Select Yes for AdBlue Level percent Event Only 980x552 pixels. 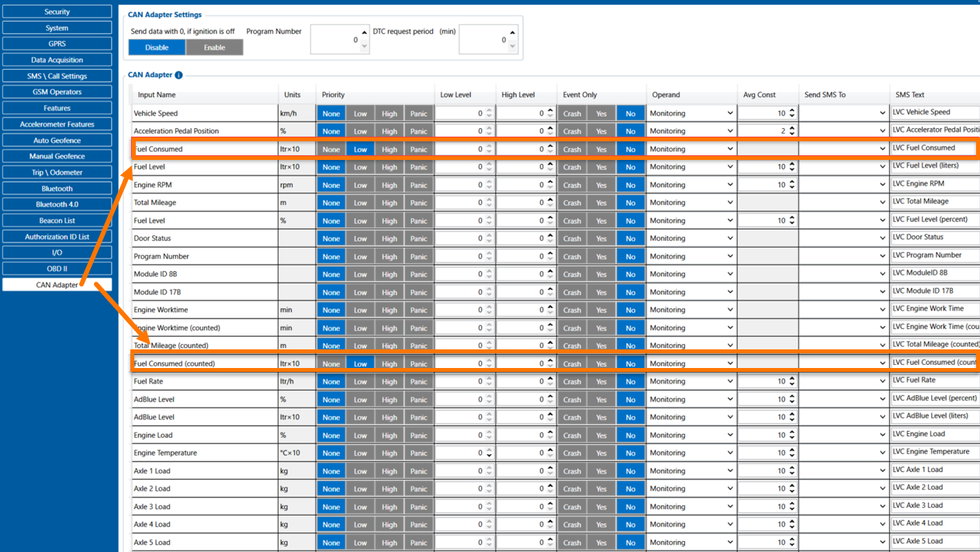[x=601, y=399]
